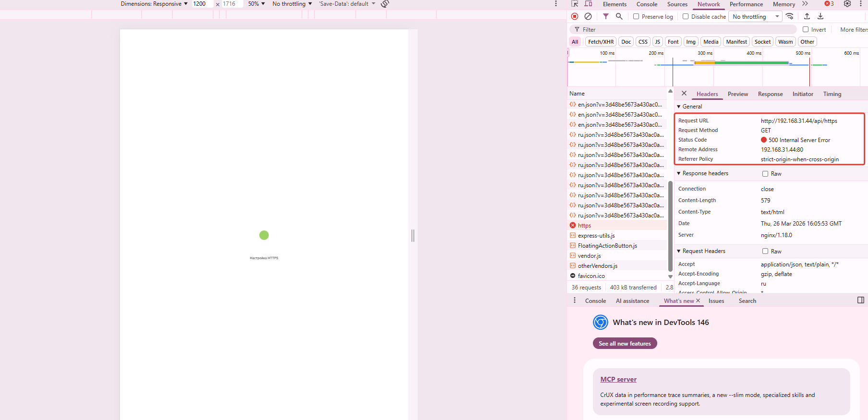The image size is (868, 420).
Task: Open the 50% zoom dropdown
Action: tap(256, 4)
